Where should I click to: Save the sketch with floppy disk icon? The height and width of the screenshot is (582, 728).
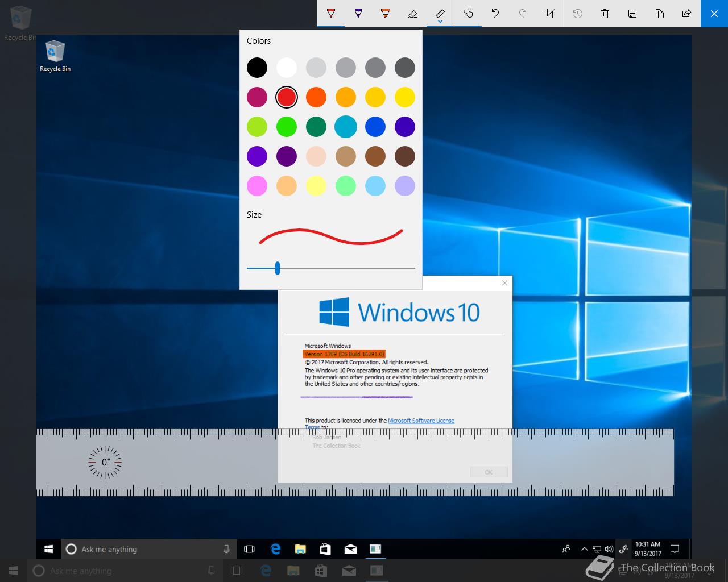pyautogui.click(x=632, y=13)
